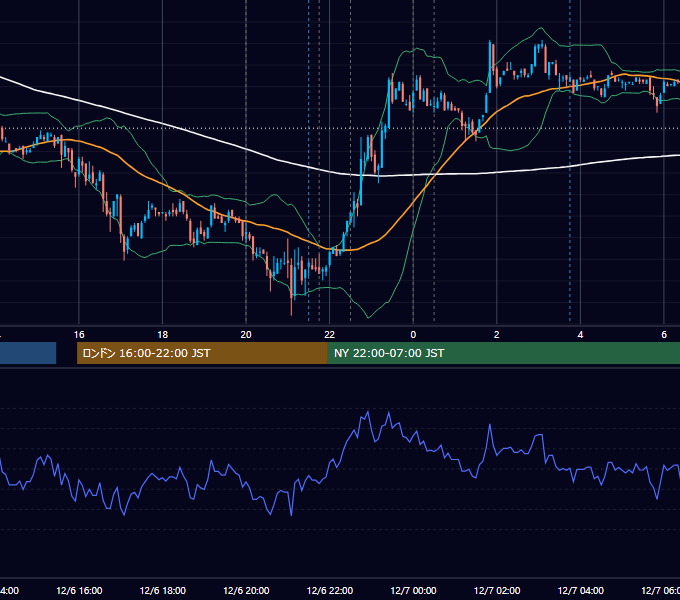Select hour label 18 on price chart axis
The width and height of the screenshot is (680, 600).
pyautogui.click(x=163, y=335)
